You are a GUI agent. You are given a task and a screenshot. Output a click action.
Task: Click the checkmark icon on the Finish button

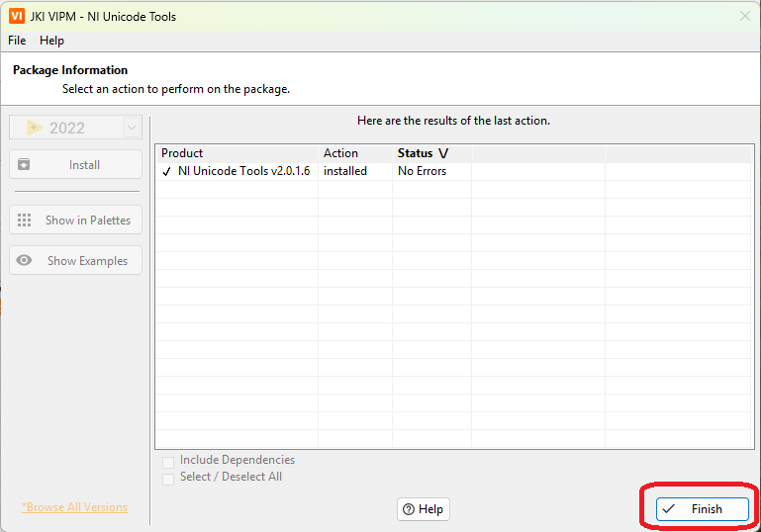(x=669, y=508)
